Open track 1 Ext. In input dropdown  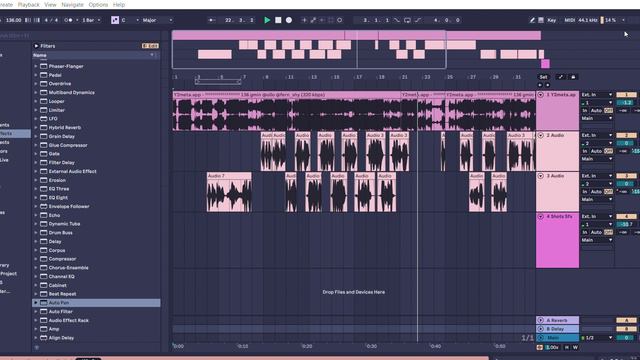[597, 95]
